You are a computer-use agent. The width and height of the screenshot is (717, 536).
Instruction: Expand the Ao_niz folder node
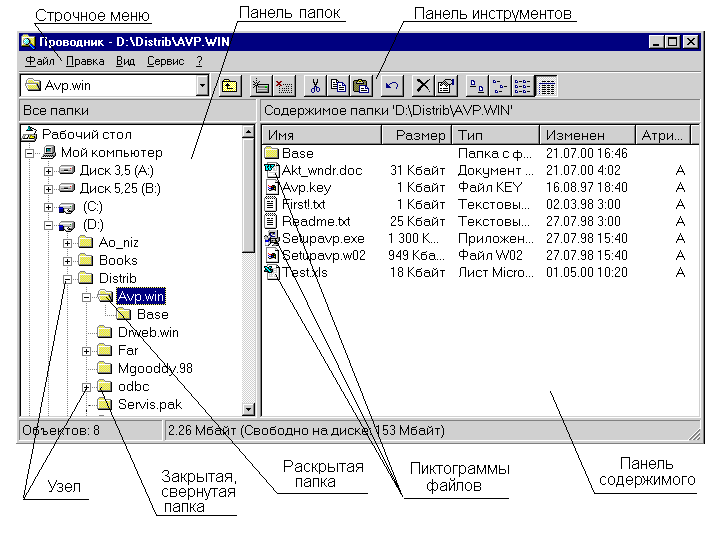67,243
